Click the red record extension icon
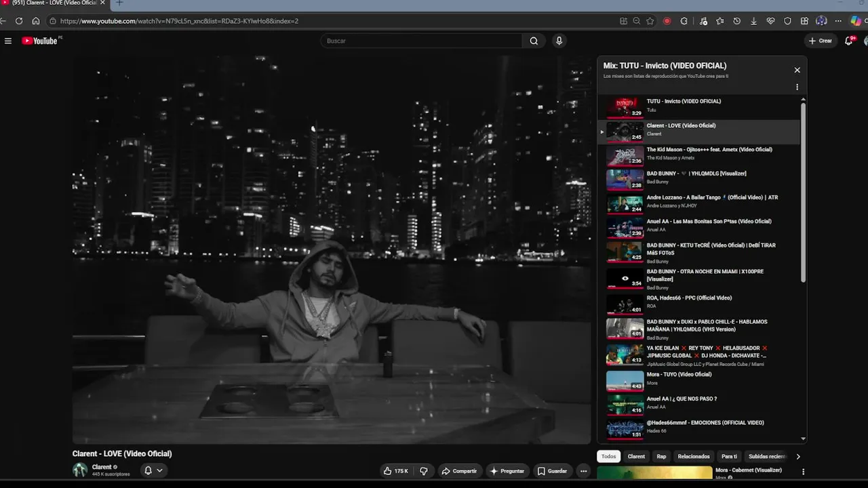This screenshot has height=488, width=868. click(x=667, y=21)
